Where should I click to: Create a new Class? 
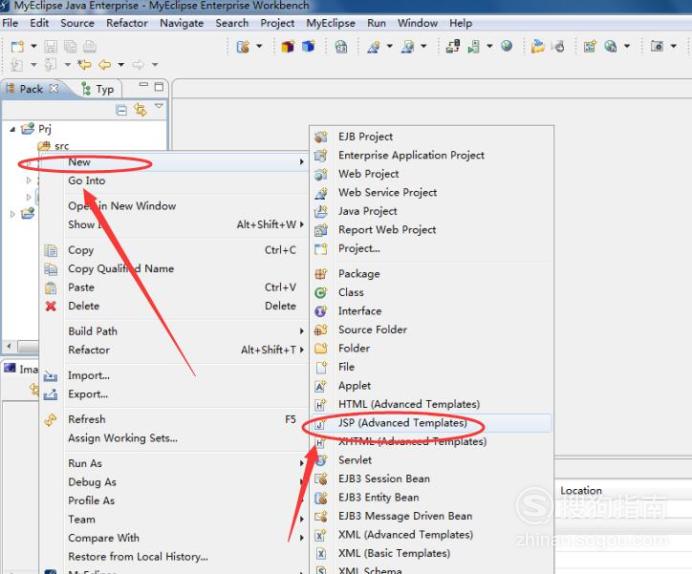pyautogui.click(x=432, y=292)
